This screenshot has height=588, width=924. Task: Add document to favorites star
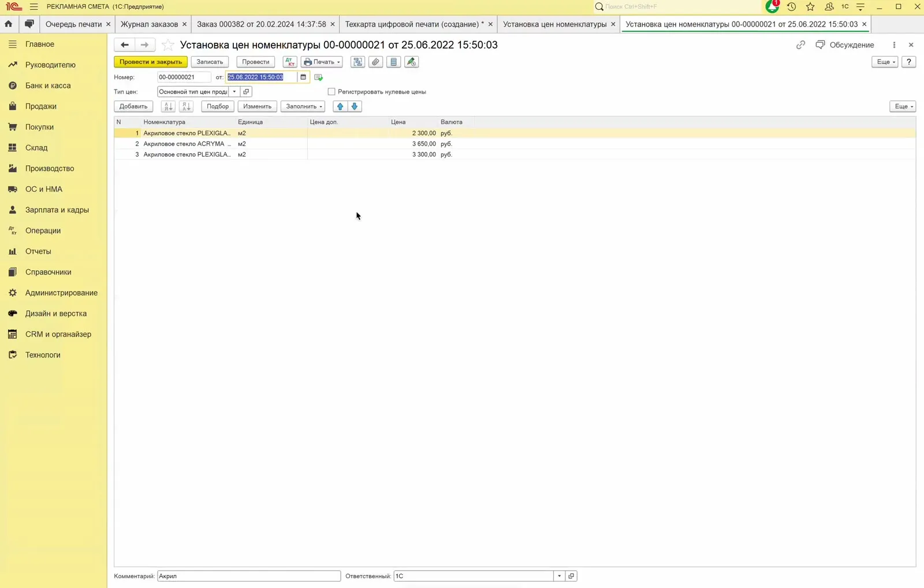[167, 45]
